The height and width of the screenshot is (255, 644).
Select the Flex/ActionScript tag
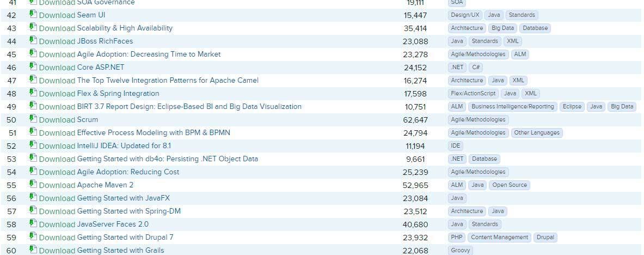[x=473, y=94]
